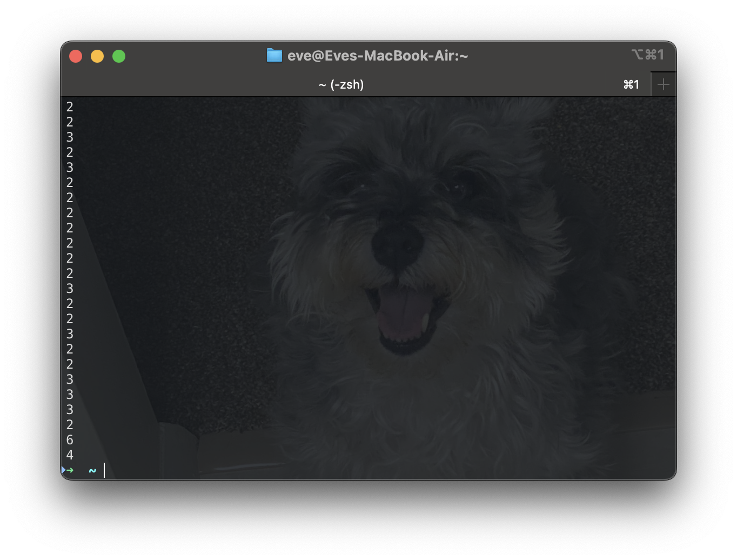Close the Terminal window with the red button

pyautogui.click(x=76, y=56)
